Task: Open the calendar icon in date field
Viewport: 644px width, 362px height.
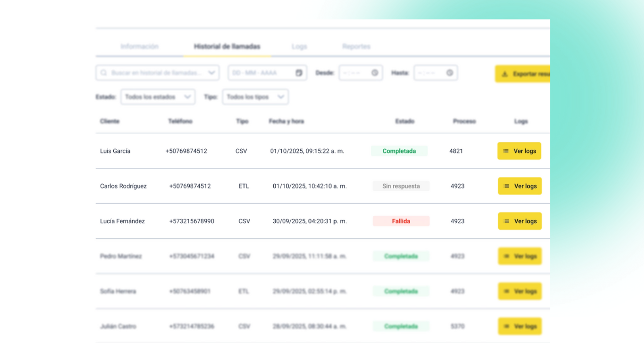Action: 299,73
